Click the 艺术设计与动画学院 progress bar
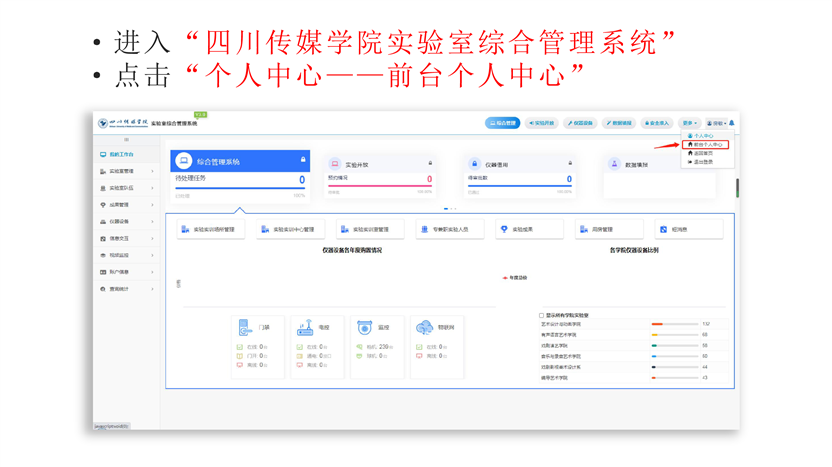This screenshot has height=467, width=832. tap(674, 325)
